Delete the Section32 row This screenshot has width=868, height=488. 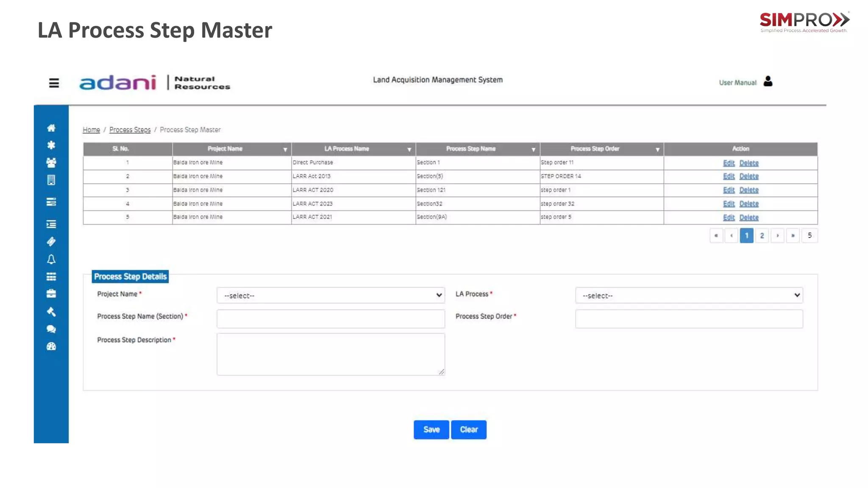pyautogui.click(x=749, y=204)
